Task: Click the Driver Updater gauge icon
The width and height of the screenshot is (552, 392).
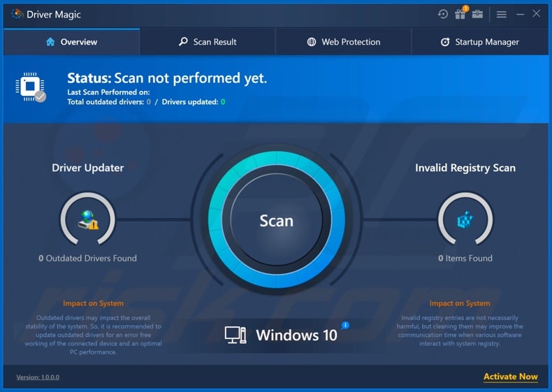Action: 88,219
